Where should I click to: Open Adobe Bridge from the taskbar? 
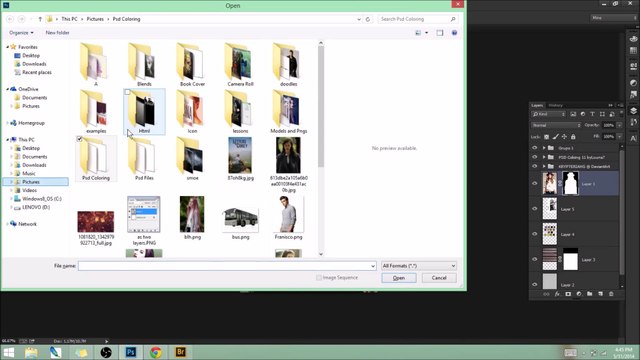coord(180,352)
